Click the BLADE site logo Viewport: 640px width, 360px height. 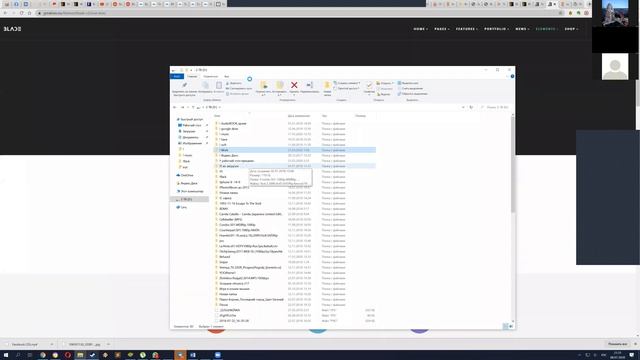click(12, 29)
